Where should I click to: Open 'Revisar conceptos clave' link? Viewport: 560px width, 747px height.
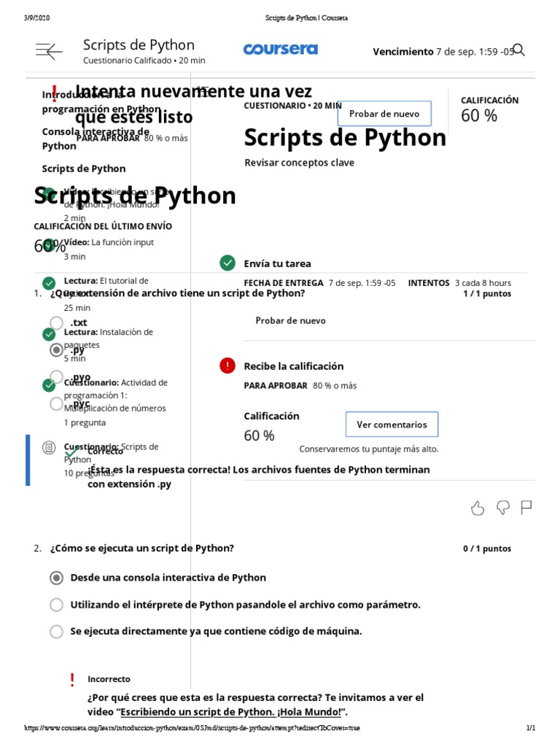click(x=299, y=163)
